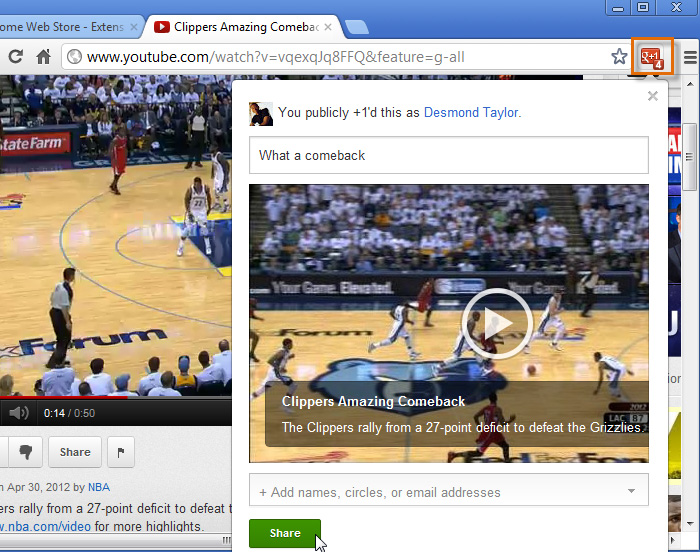Image resolution: width=700 pixels, height=552 pixels.
Task: Close the Chrome Web Store tab
Action: click(x=133, y=27)
